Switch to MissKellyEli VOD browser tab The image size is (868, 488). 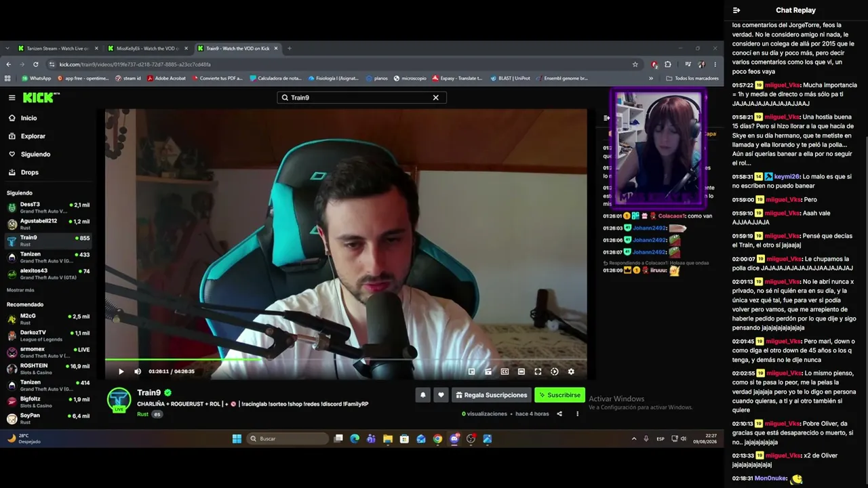coord(147,48)
